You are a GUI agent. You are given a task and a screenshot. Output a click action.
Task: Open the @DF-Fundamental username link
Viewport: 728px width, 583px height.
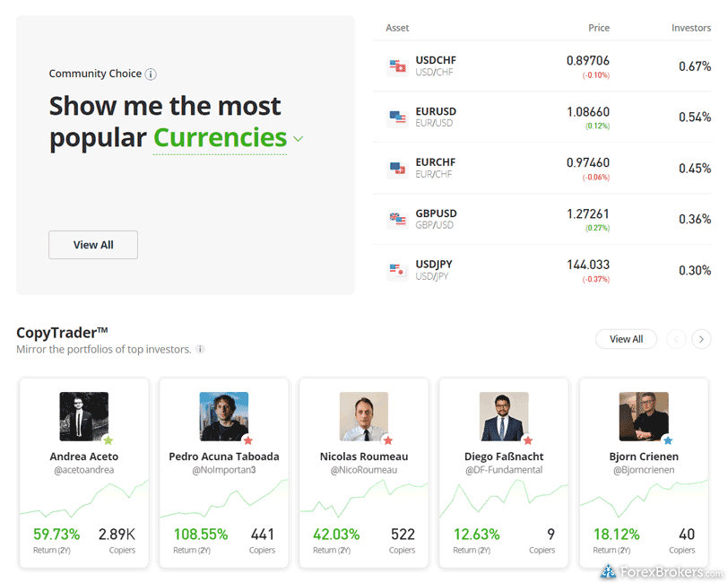pyautogui.click(x=503, y=470)
